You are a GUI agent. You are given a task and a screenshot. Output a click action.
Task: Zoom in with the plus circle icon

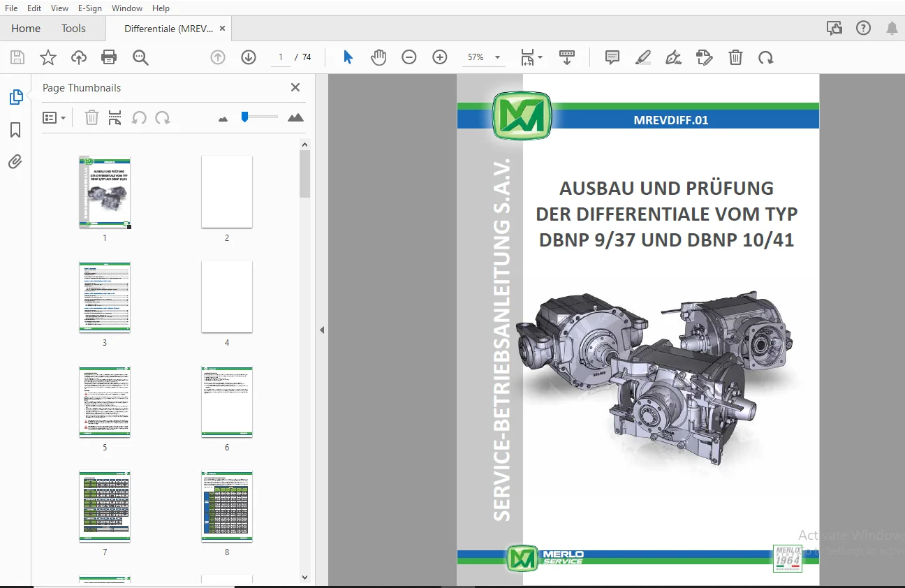[x=440, y=58]
